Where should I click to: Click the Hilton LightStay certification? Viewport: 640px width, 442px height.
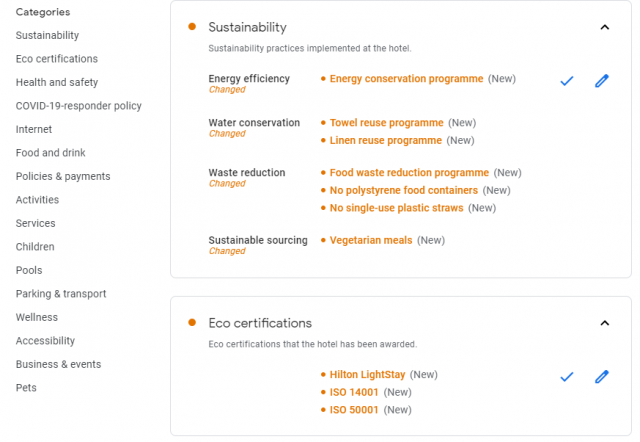[x=369, y=374]
